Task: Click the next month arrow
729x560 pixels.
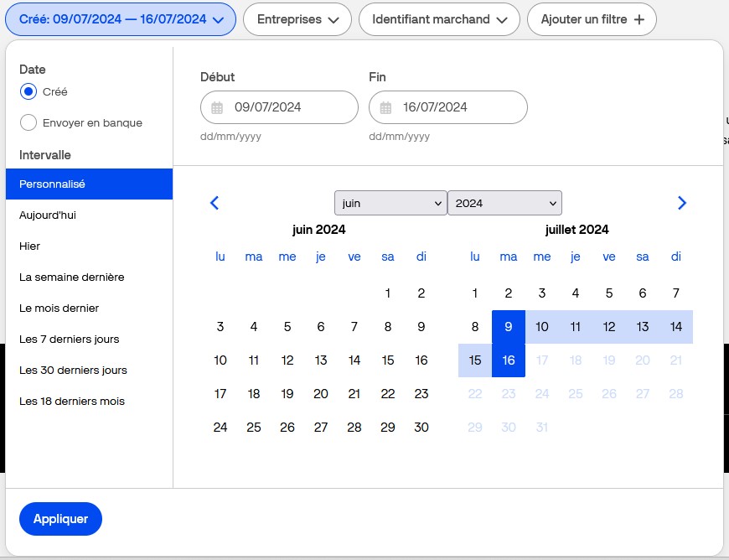Action: coord(681,203)
